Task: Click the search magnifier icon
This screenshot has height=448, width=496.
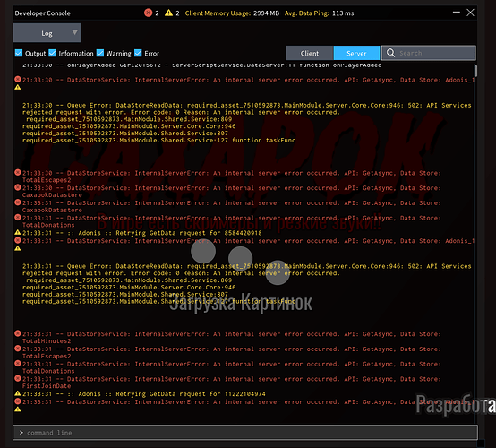Action: (x=390, y=53)
